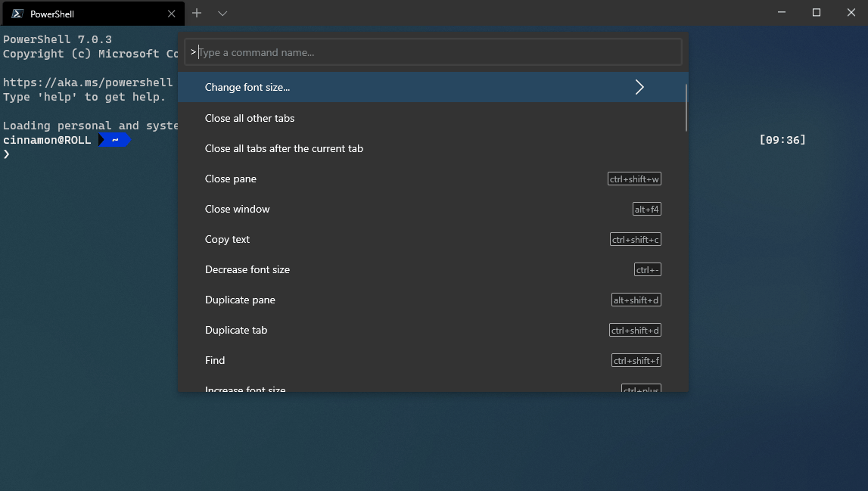
Task: Click the command name input field
Action: pos(433,51)
